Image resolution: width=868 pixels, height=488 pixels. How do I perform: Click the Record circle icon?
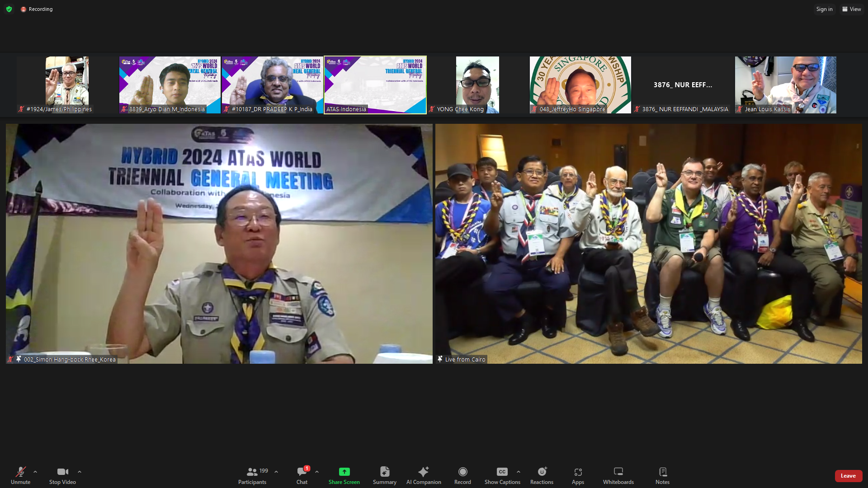pos(462,472)
